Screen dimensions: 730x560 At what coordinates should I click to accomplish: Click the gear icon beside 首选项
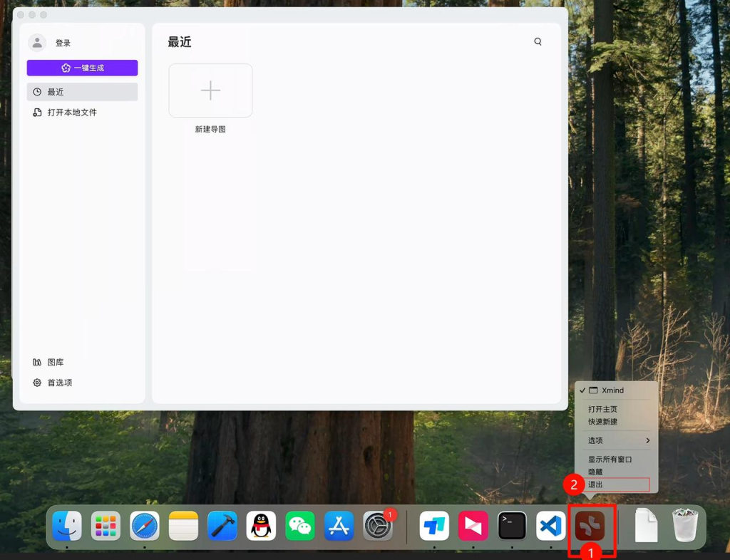pyautogui.click(x=37, y=383)
